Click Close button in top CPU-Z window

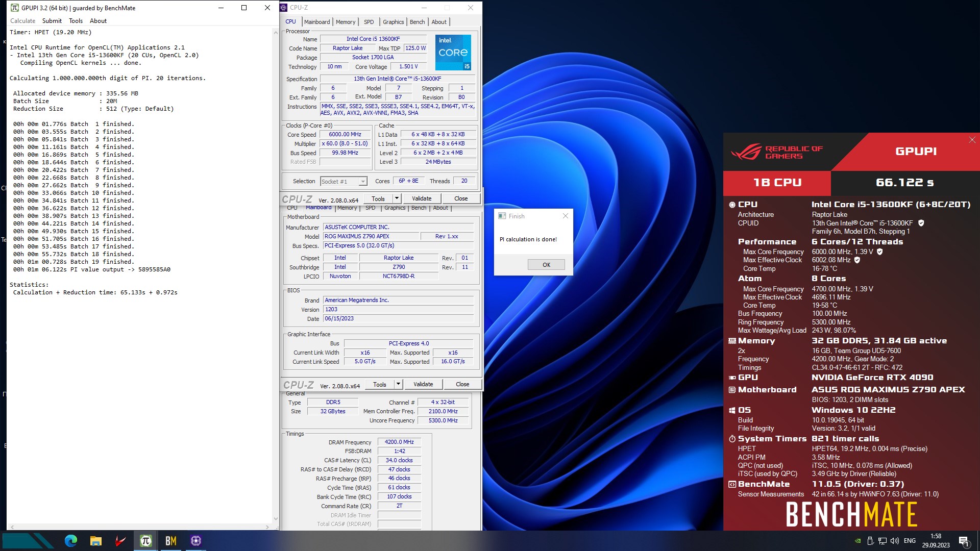pyautogui.click(x=461, y=198)
